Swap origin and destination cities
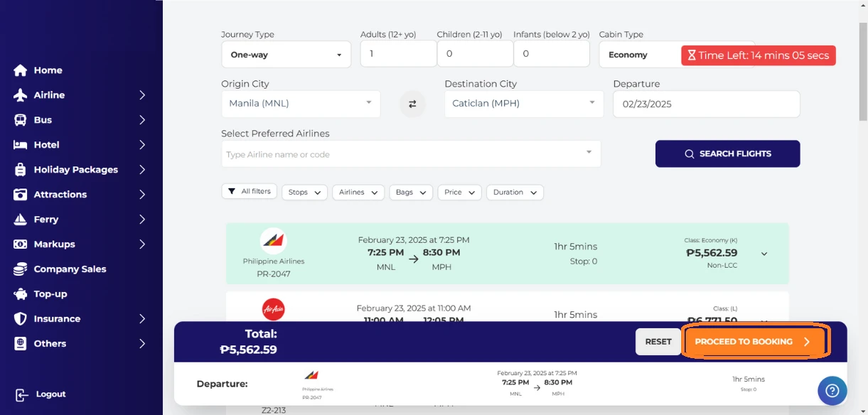 [x=412, y=104]
